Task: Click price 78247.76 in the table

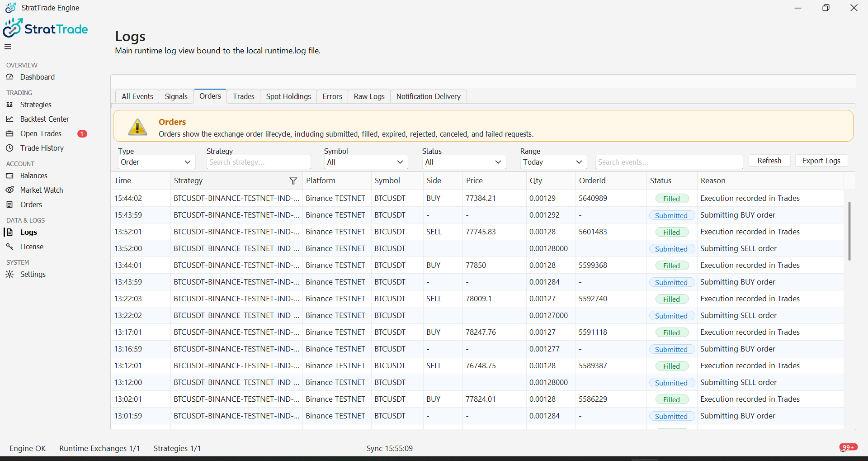Action: [x=481, y=332]
